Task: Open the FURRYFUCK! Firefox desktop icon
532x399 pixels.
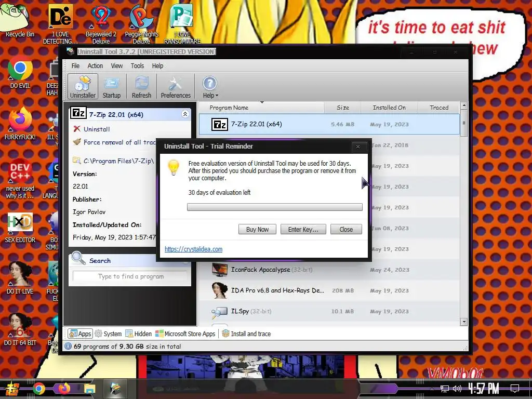Action: (x=20, y=124)
